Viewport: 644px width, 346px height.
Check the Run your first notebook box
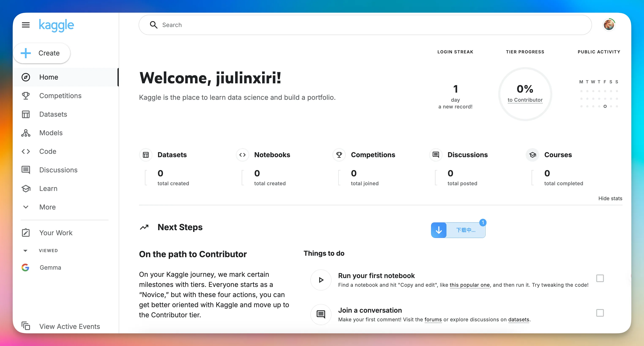(x=600, y=278)
